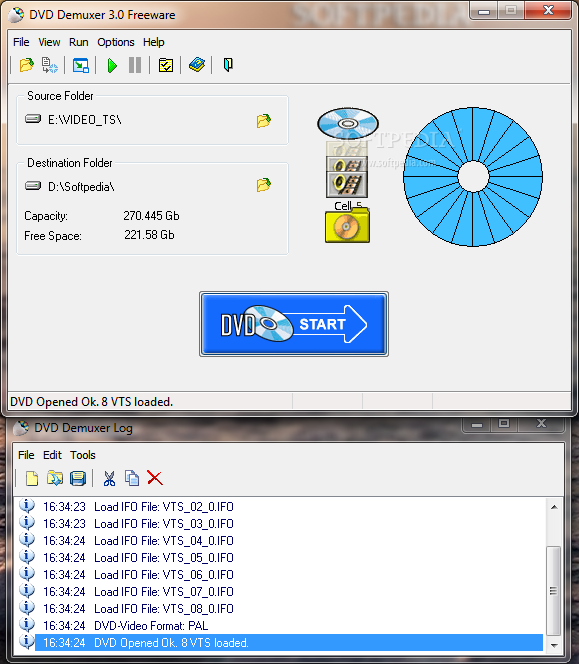
Task: Open Tools menu in Log window
Action: pos(83,455)
